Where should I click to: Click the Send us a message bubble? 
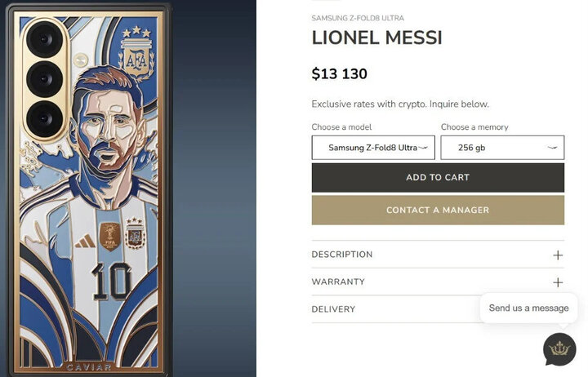click(528, 308)
